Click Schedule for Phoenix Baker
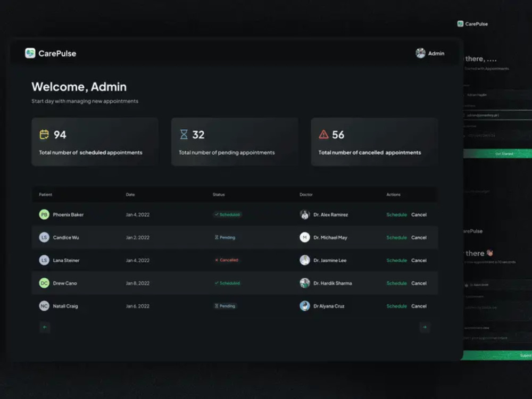 pyautogui.click(x=396, y=215)
